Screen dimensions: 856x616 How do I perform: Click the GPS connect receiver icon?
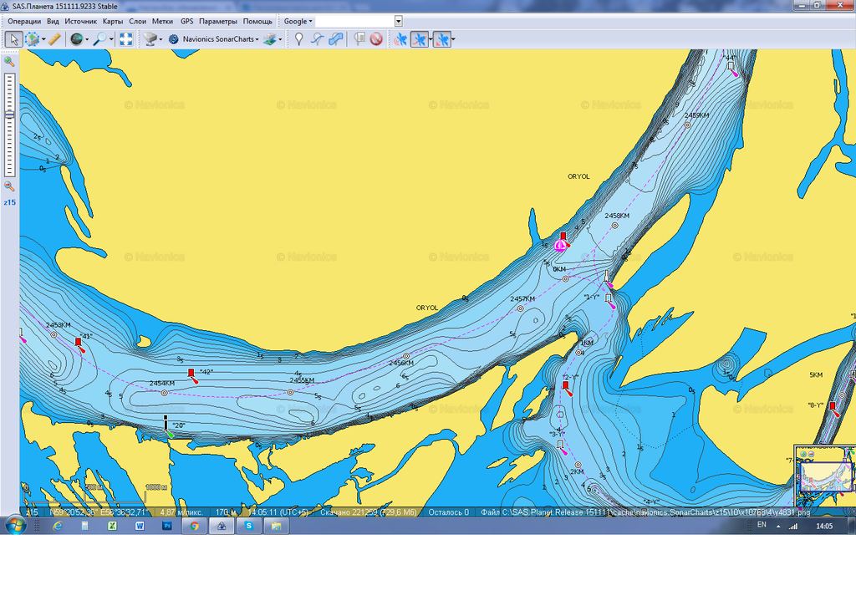click(x=400, y=39)
